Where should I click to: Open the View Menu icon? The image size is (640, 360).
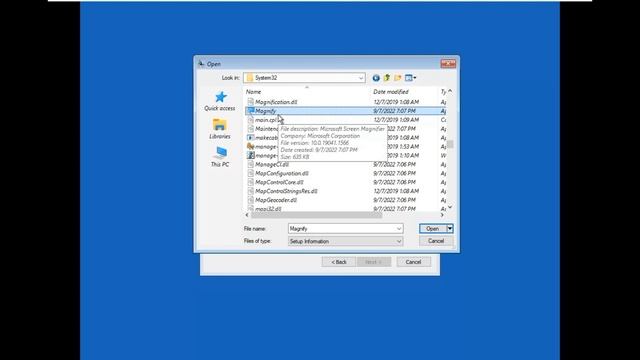[x=410, y=78]
